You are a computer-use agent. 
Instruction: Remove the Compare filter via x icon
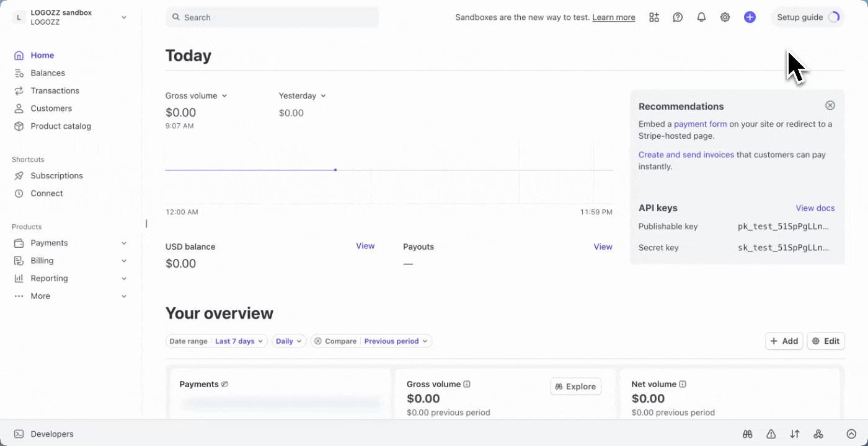coord(318,341)
